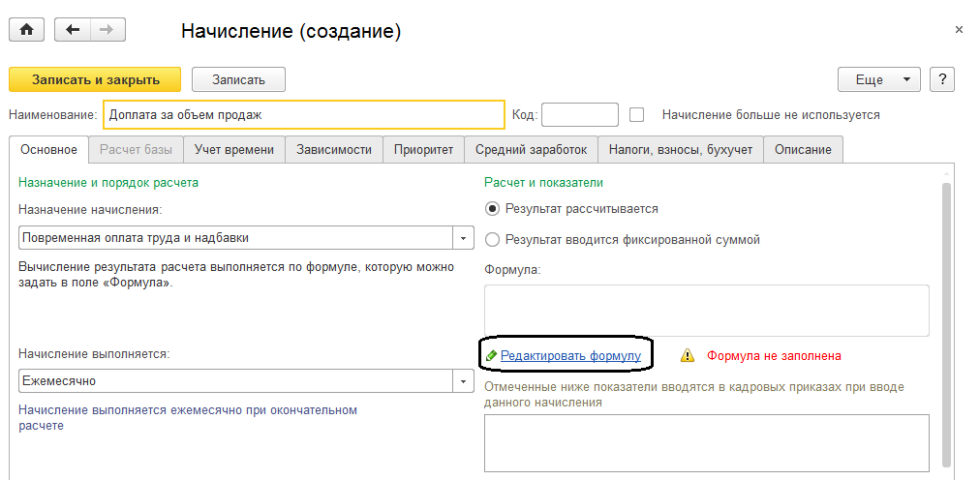Click into the 'Код' input field
This screenshot has height=480, width=980.
pyautogui.click(x=579, y=114)
